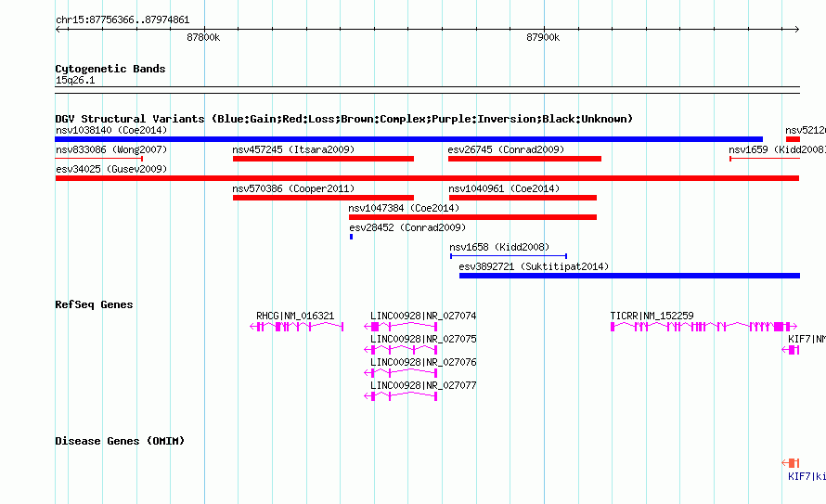Select the nsv1659 (Kidd2008) thin red line
The image size is (826, 504).
pyautogui.click(x=765, y=159)
